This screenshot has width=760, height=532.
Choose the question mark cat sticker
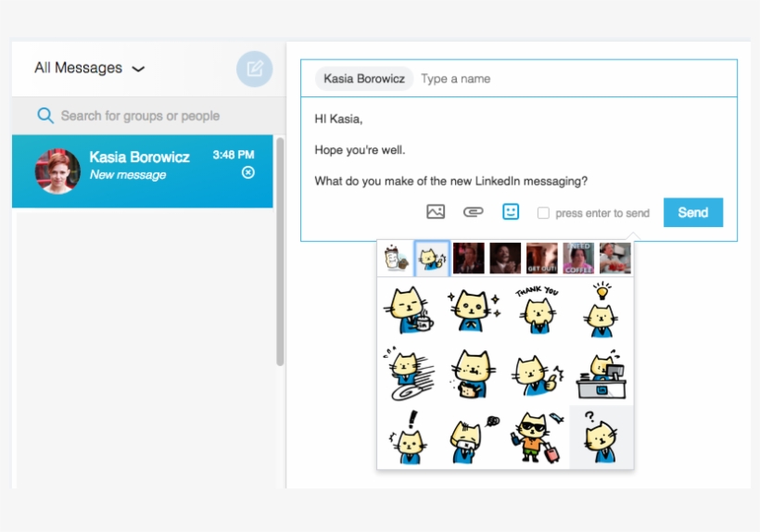[x=601, y=437]
